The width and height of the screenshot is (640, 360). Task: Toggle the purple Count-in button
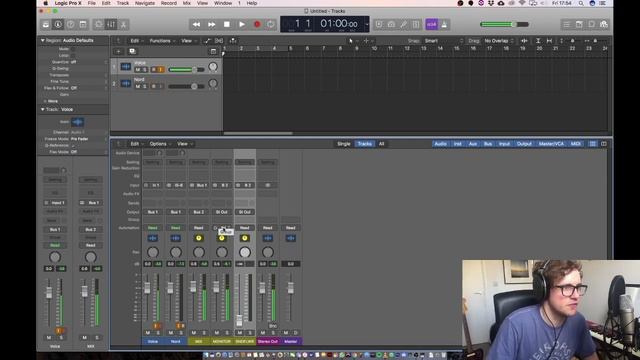pos(431,24)
